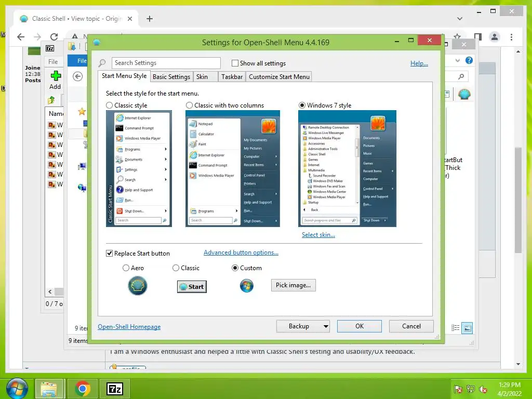Click the up folder icon in 7-Zip

[x=51, y=100]
